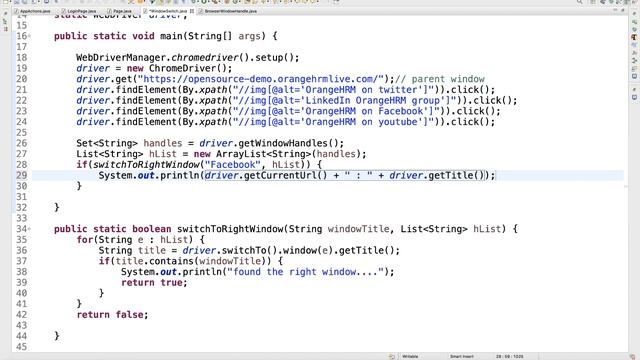640x360 pixels.
Task: Click line number 20 in the gutter
Action: pyautogui.click(x=22, y=79)
